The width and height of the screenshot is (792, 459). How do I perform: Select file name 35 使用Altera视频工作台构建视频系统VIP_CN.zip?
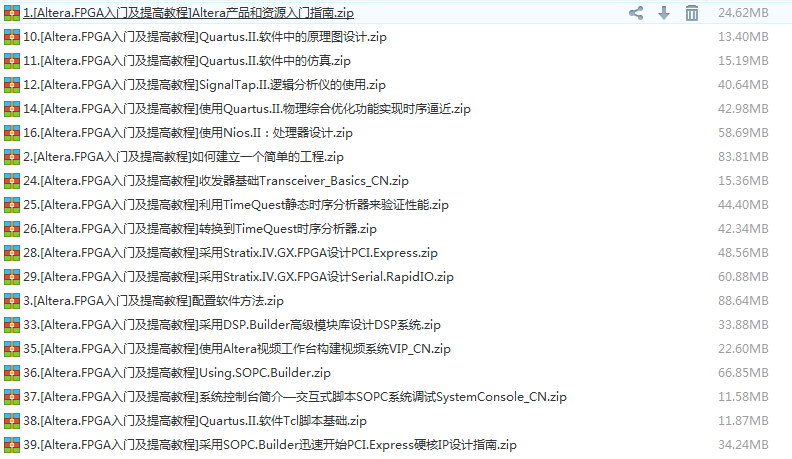click(237, 348)
